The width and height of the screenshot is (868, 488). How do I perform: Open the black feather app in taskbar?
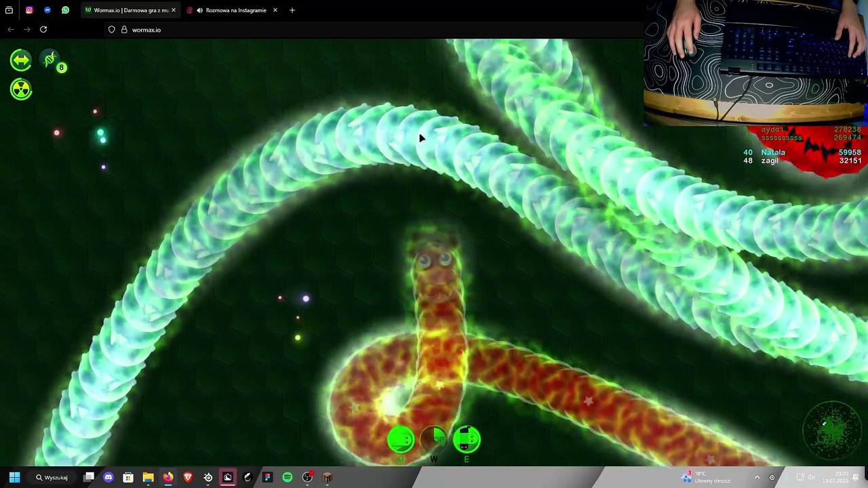[x=248, y=477]
